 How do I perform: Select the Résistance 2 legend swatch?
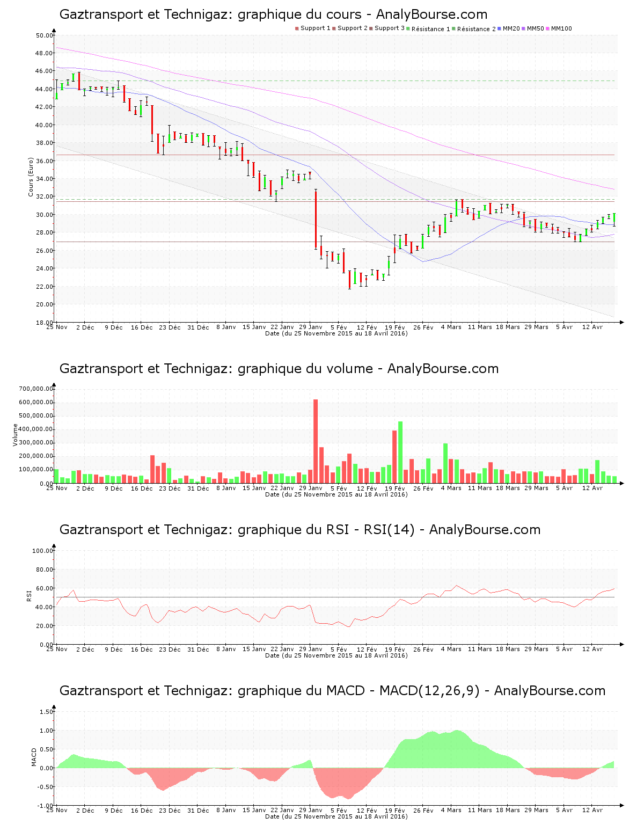(453, 28)
